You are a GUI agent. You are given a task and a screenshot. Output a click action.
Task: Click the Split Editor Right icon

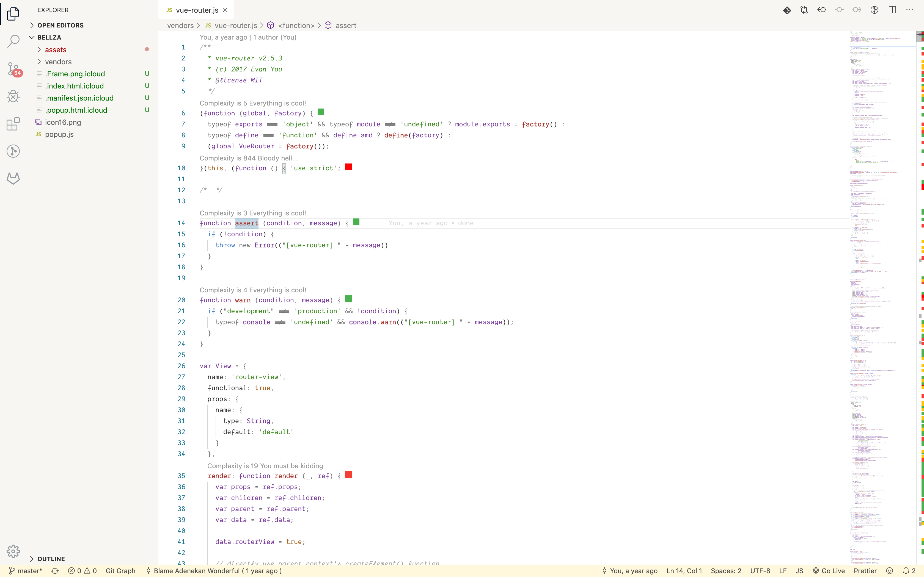click(x=892, y=10)
